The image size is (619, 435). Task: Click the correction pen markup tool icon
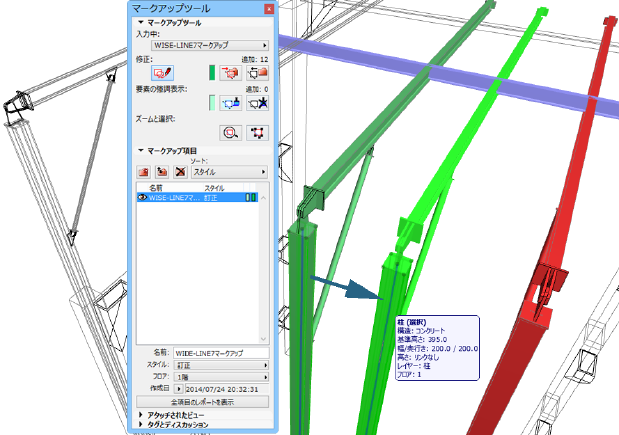[163, 73]
